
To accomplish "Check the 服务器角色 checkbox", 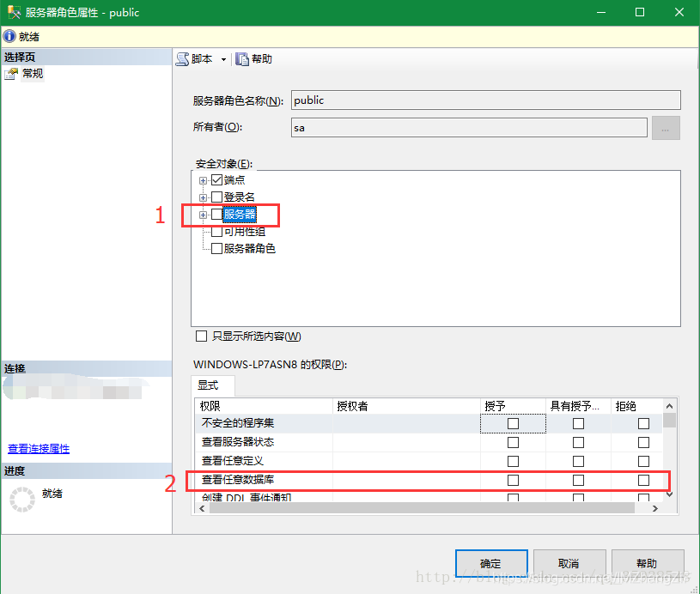I will point(217,249).
